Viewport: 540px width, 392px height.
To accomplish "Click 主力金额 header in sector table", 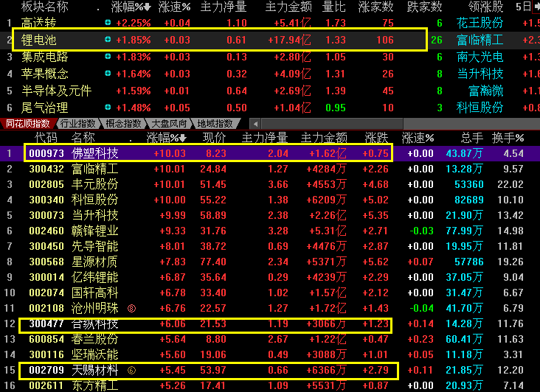I will (288, 7).
